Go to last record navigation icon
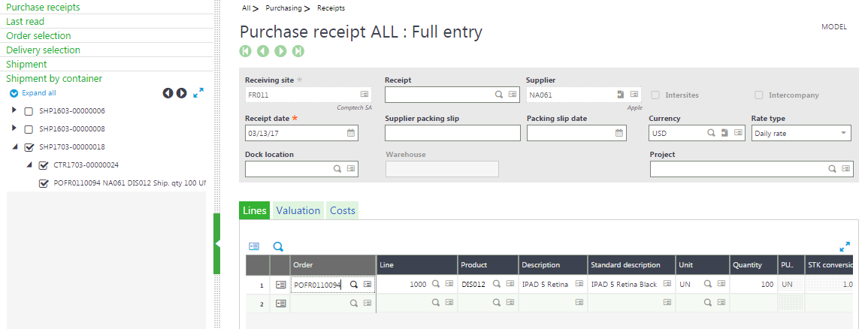Screen dimensions: 868x329 coord(298,51)
